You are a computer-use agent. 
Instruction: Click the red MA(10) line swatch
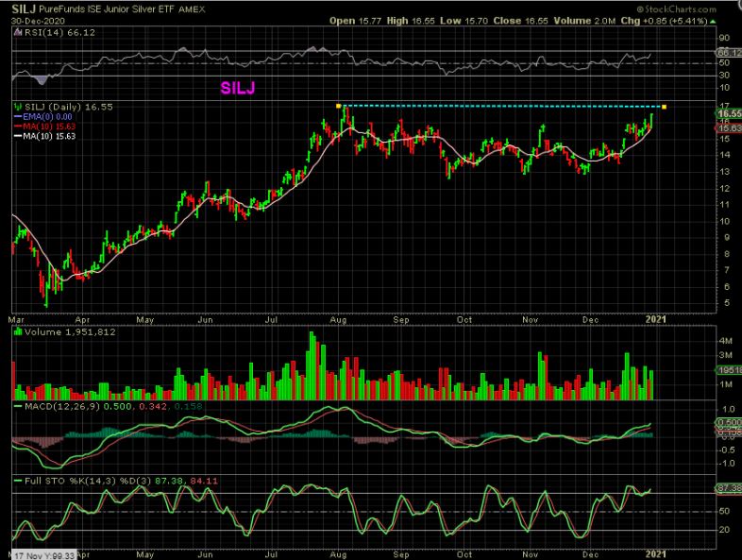[18, 127]
